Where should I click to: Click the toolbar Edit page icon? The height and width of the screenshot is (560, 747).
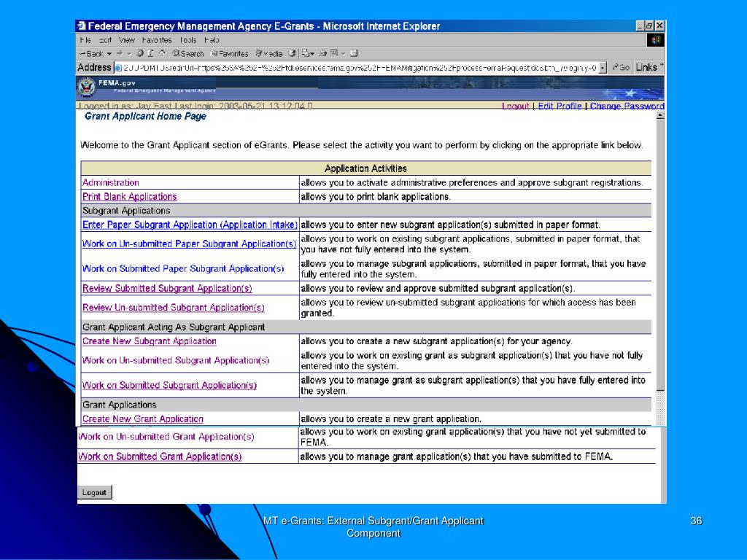[x=334, y=53]
